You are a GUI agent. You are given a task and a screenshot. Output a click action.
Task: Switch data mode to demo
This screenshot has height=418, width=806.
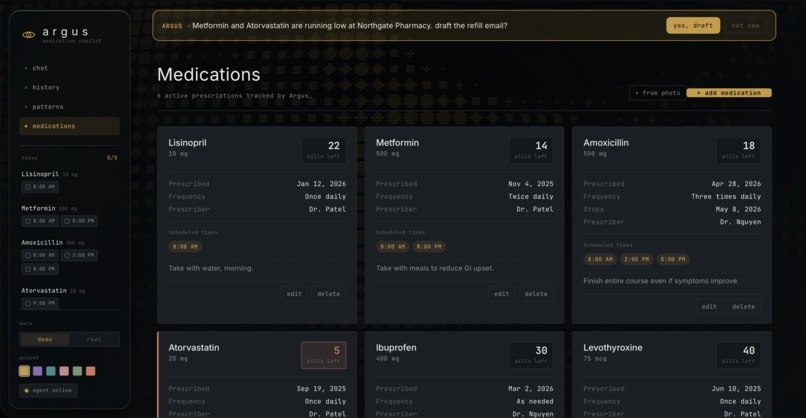[x=45, y=339]
